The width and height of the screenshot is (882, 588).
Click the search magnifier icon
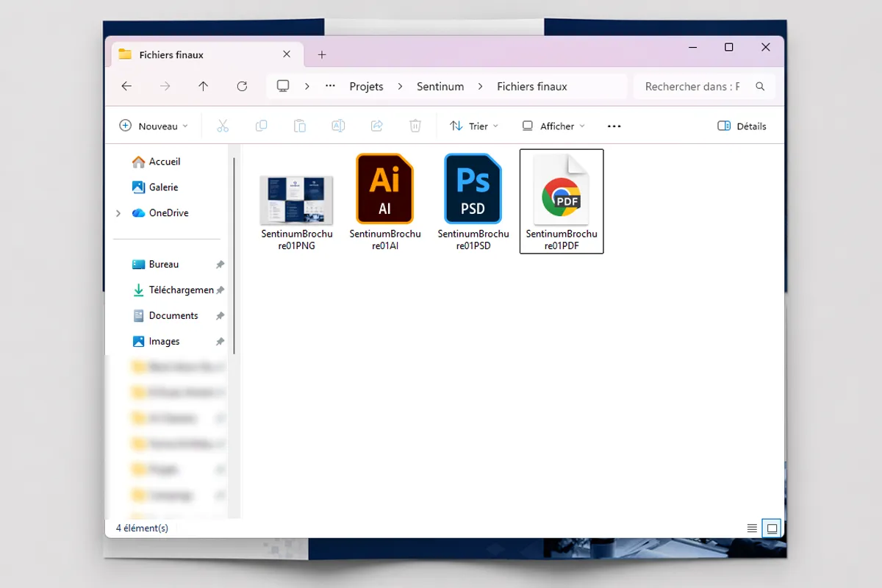pos(760,86)
